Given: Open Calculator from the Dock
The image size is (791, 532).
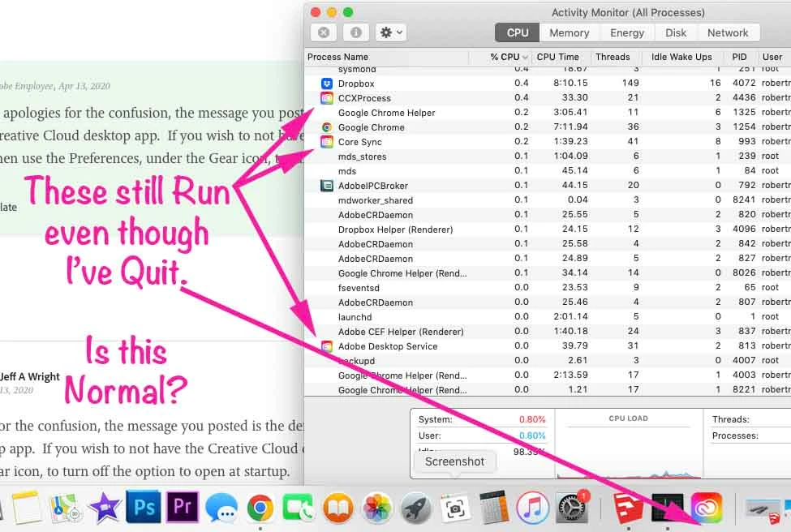Looking at the screenshot, I should (x=493, y=508).
